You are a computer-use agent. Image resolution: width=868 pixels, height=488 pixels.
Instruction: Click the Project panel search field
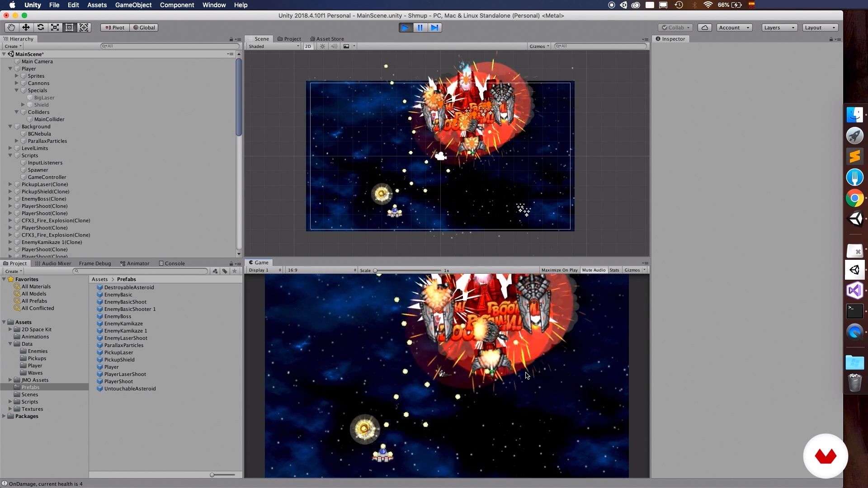(x=140, y=271)
